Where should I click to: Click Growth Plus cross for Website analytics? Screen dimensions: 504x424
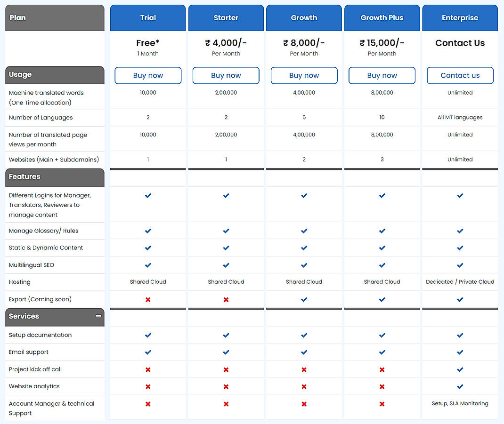point(382,387)
